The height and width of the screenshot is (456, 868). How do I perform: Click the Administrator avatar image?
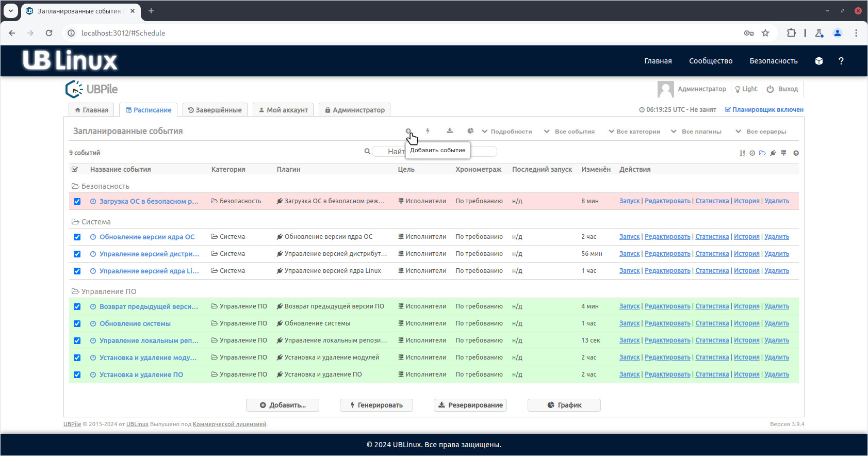click(665, 89)
